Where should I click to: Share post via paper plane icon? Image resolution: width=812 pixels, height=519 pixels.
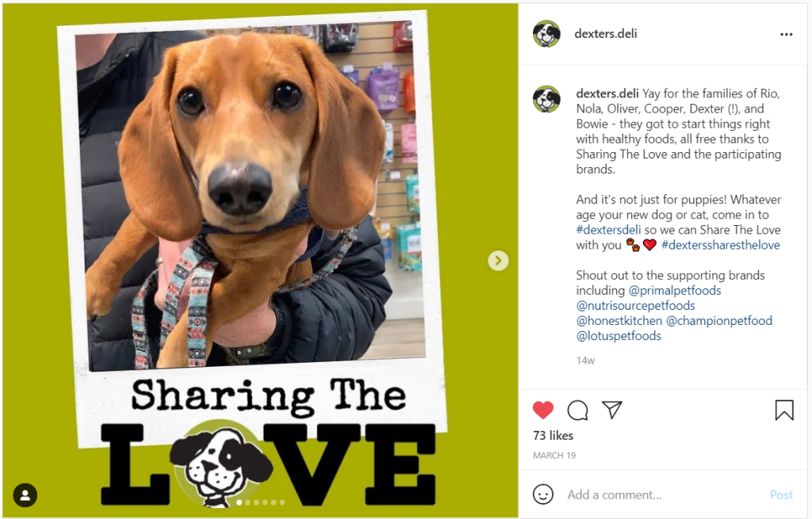[x=611, y=410]
